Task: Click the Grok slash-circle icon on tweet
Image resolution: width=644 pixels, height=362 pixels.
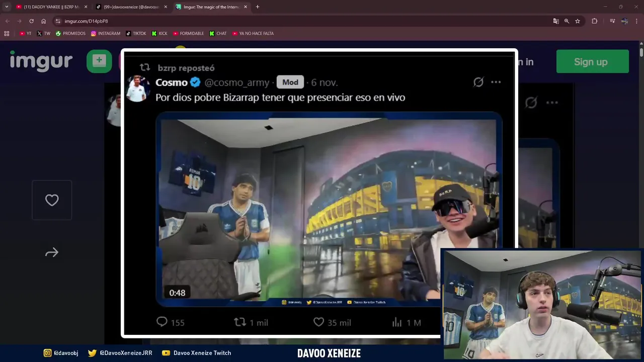Action: [x=478, y=82]
